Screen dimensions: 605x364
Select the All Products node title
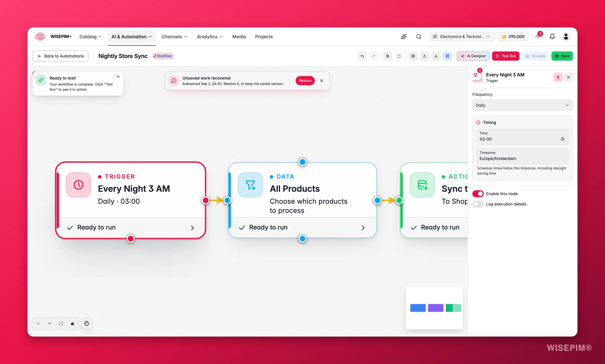295,189
